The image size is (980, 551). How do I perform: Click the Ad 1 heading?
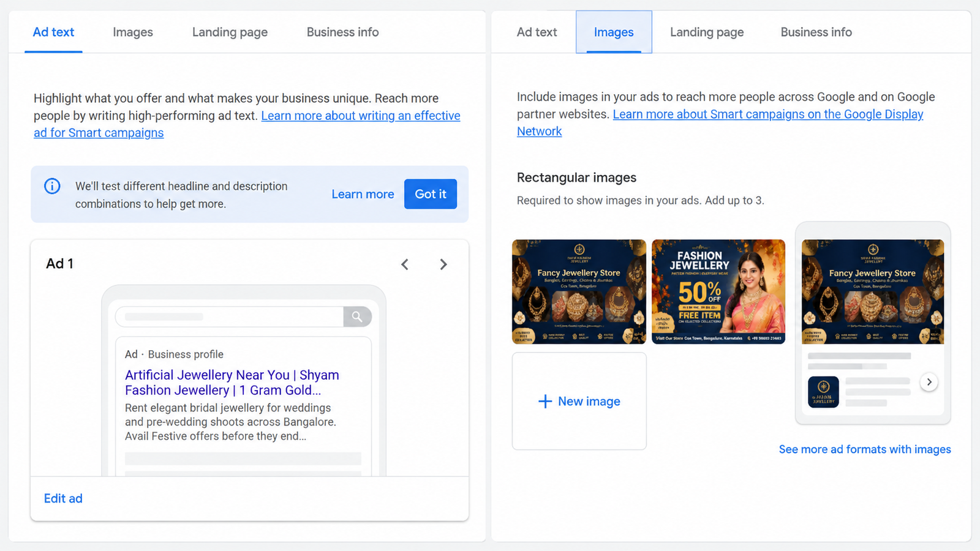point(60,263)
